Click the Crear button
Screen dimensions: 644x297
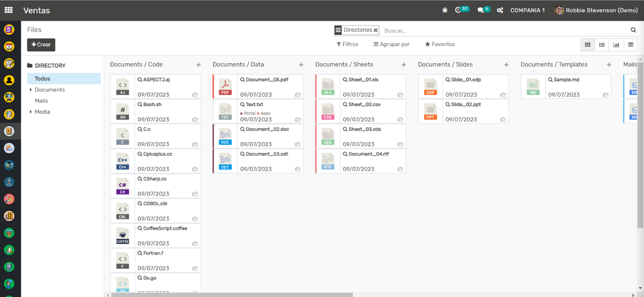pyautogui.click(x=41, y=45)
